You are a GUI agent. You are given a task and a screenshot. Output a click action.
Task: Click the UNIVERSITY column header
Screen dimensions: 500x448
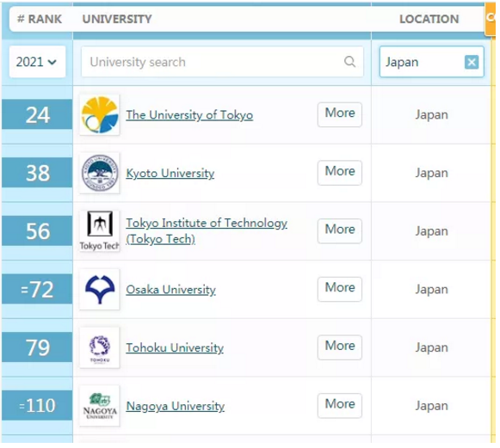117,19
